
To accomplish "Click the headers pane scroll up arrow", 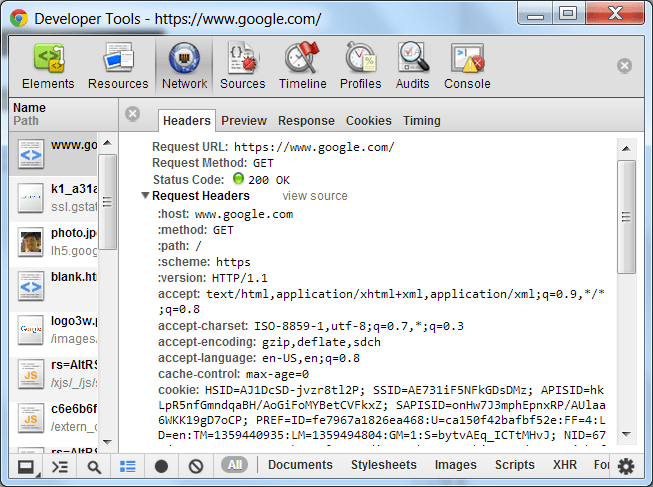I will click(x=626, y=149).
